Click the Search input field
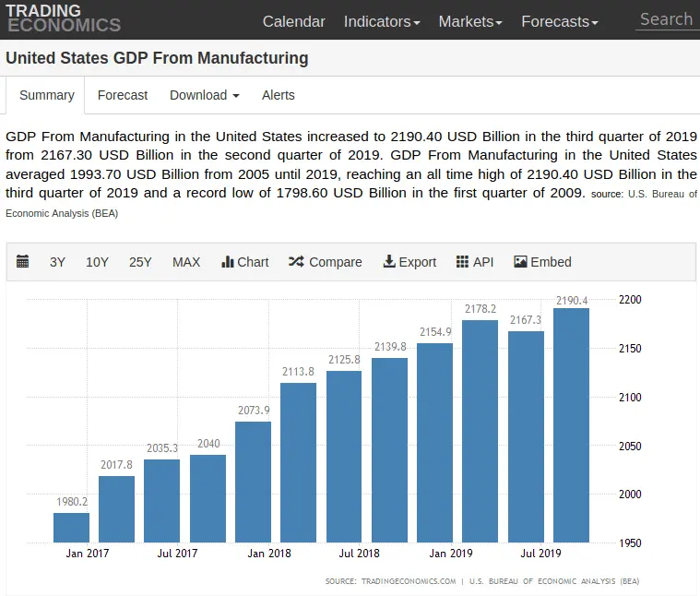700x596 pixels. (x=666, y=19)
